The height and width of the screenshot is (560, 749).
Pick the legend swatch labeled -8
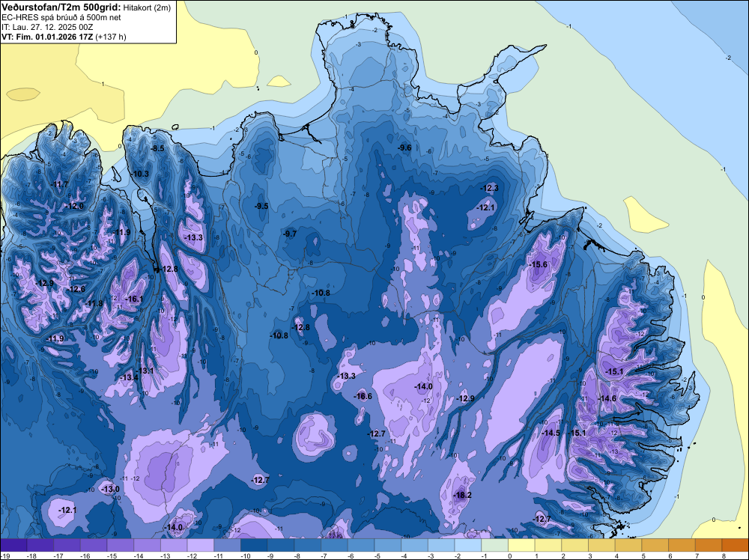(x=308, y=545)
